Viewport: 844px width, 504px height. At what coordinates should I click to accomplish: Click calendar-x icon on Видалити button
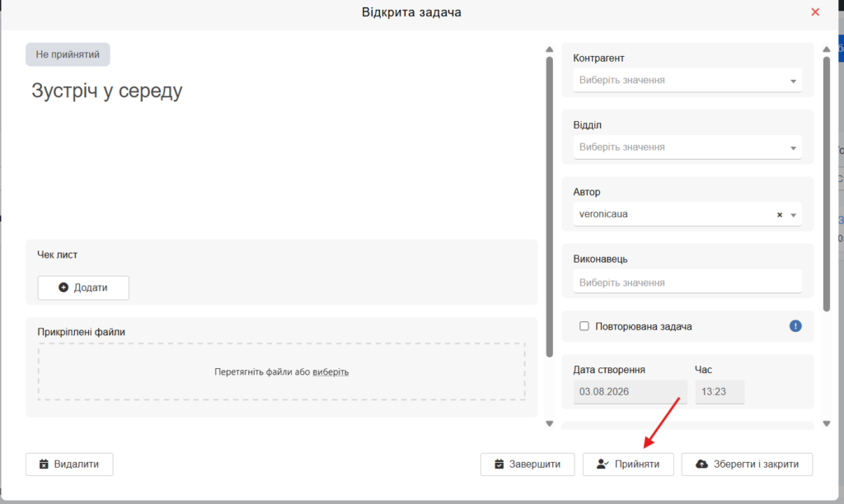[x=44, y=464]
